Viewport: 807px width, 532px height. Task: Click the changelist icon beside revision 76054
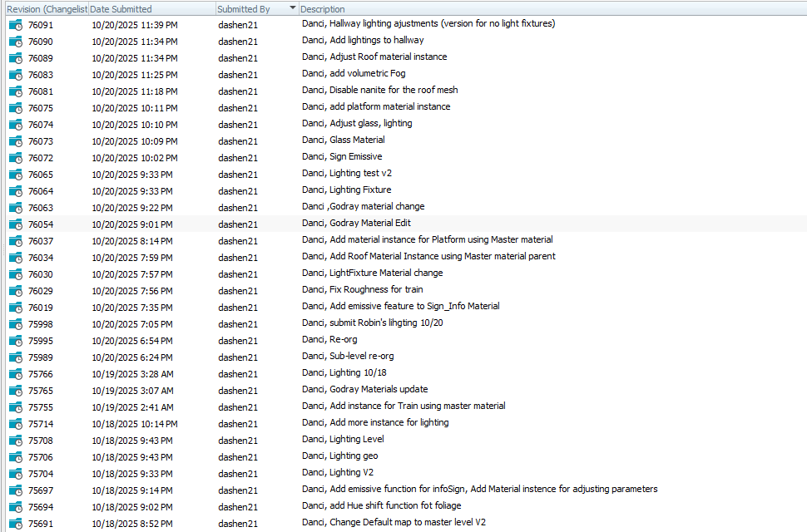[16, 224]
